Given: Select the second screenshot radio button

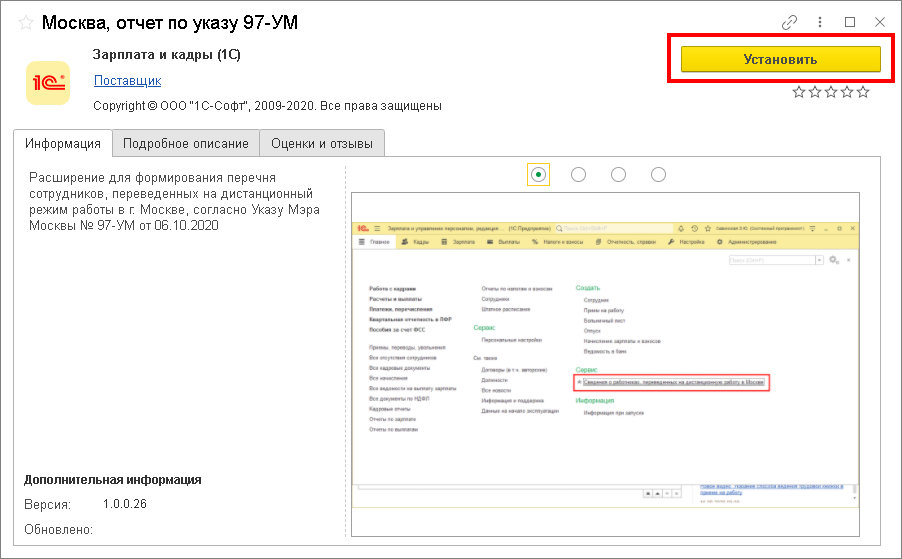Looking at the screenshot, I should [578, 174].
